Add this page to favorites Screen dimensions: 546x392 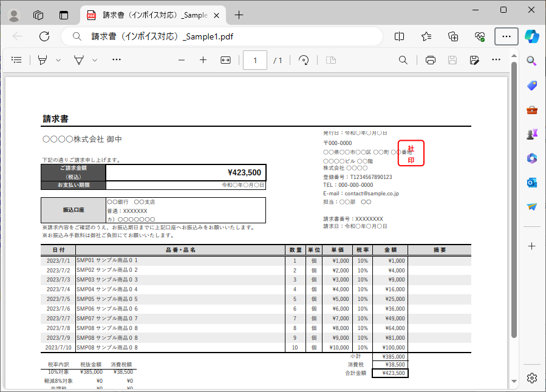coord(426,36)
